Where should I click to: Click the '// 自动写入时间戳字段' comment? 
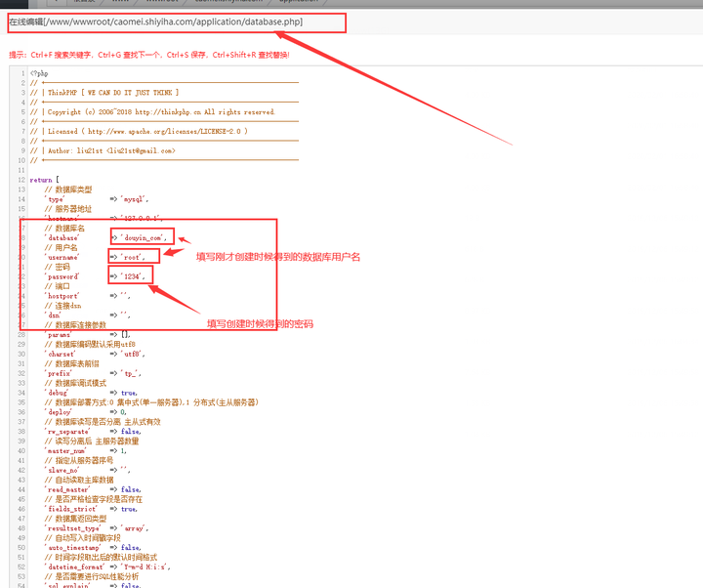82,538
